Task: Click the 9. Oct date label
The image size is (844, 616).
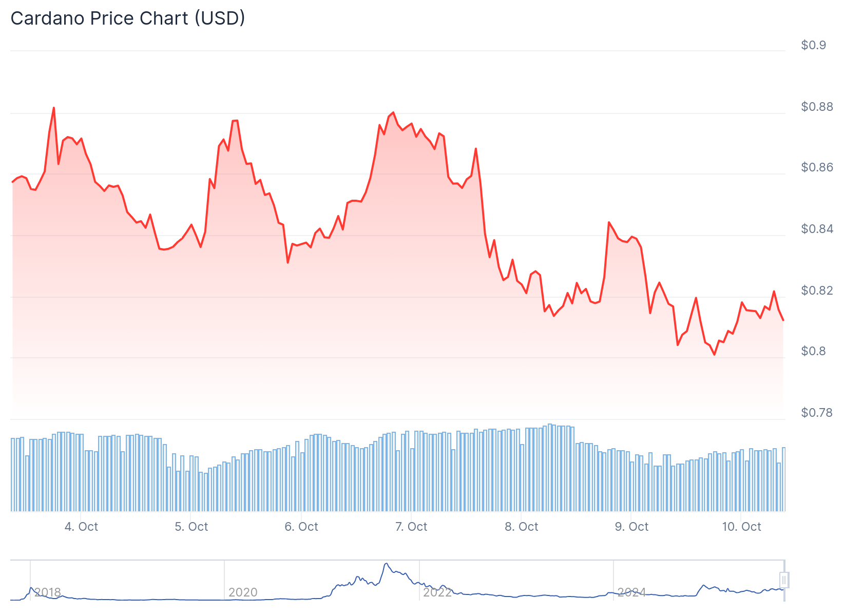Action: point(631,527)
